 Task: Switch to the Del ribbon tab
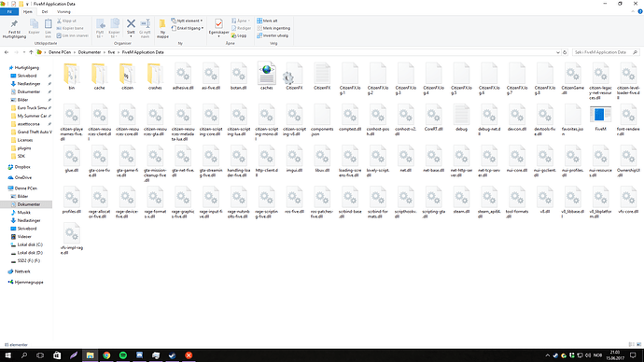tap(45, 12)
